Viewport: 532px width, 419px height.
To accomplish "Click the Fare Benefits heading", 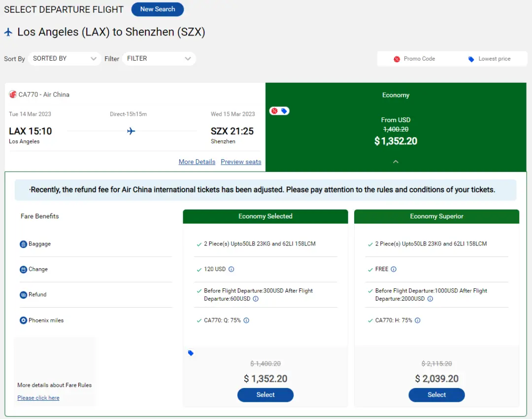I will [40, 216].
